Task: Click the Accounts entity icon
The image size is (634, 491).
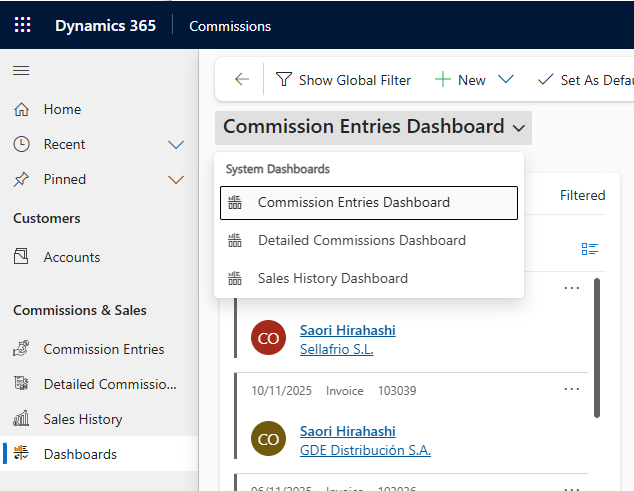Action: [x=21, y=256]
